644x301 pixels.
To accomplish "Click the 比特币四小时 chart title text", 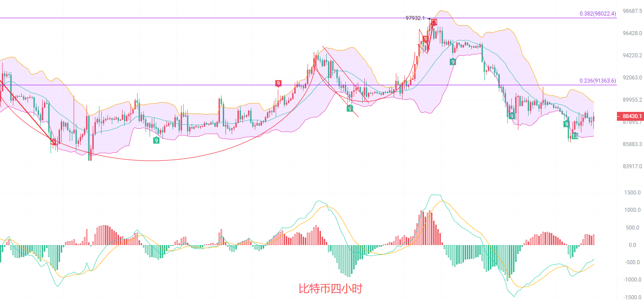I will point(330,289).
